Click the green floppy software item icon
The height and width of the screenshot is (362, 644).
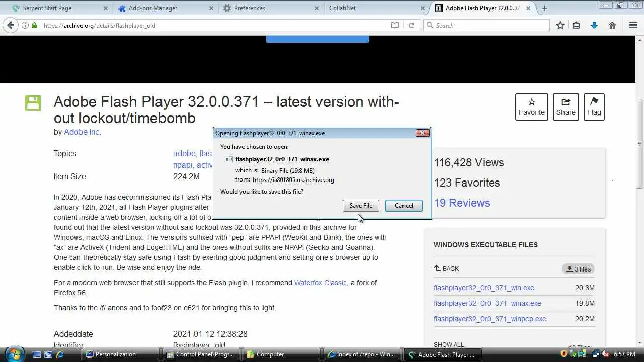33,103
